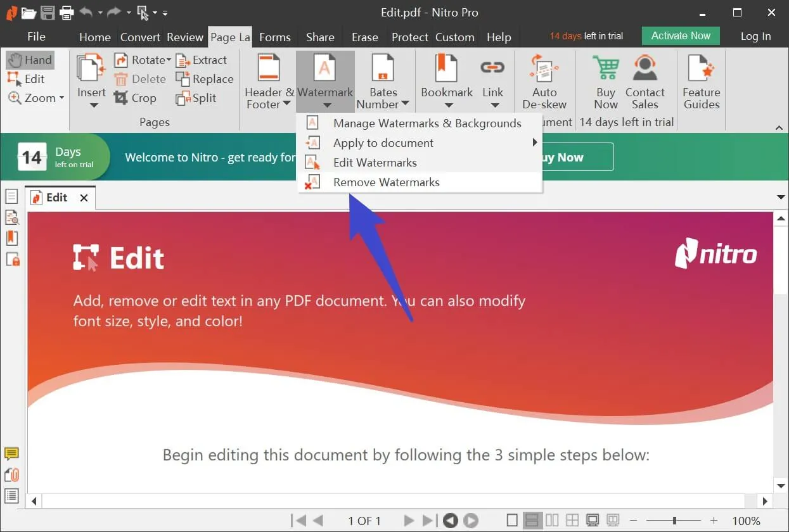Click previous view round button
This screenshot has width=789, height=532.
pos(450,521)
